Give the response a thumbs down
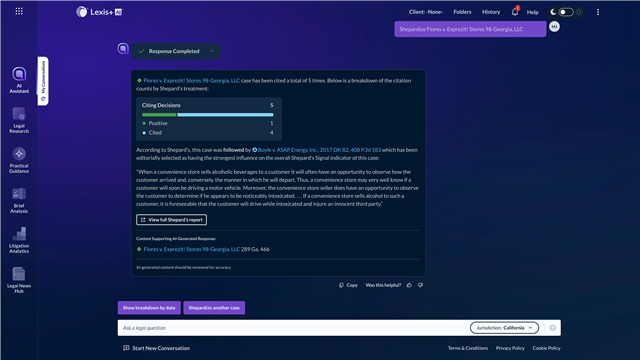This screenshot has height=360, width=640. coord(420,285)
